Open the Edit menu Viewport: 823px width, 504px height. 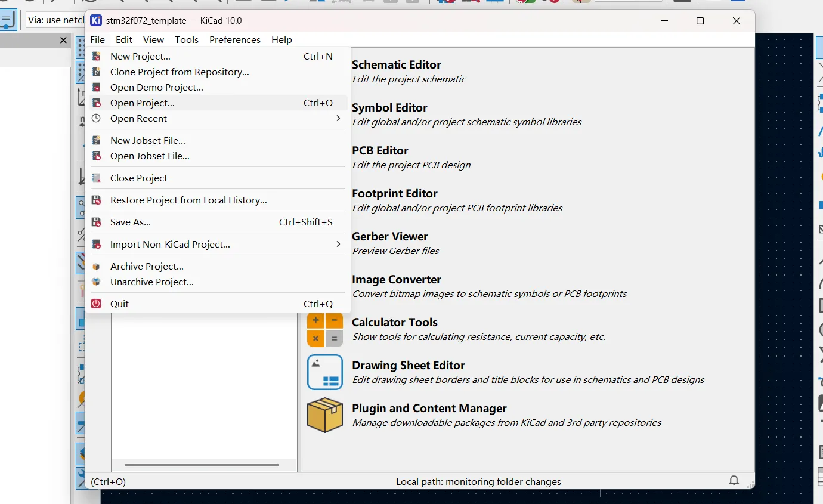pyautogui.click(x=124, y=39)
